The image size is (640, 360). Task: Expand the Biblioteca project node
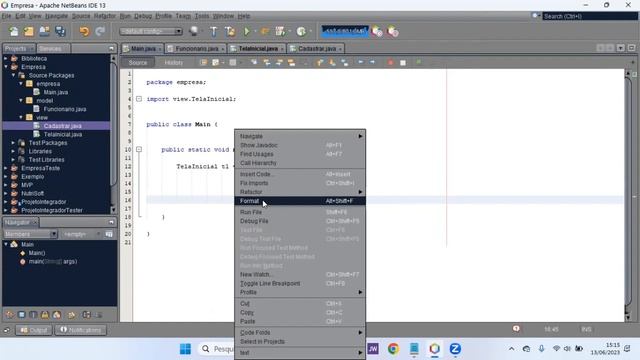[6, 58]
